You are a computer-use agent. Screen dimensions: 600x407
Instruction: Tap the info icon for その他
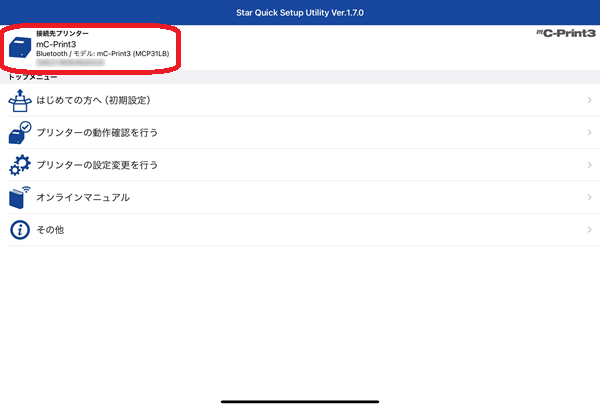[x=20, y=230]
